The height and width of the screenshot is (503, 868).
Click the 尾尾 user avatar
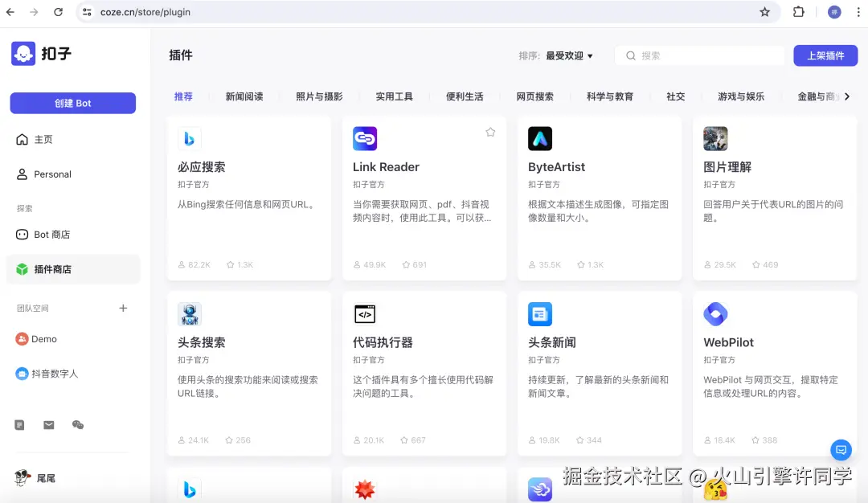pos(23,477)
